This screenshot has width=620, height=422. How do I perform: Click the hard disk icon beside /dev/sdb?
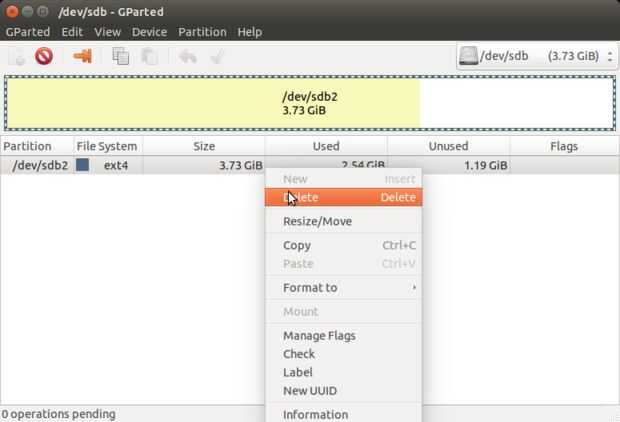[x=468, y=56]
